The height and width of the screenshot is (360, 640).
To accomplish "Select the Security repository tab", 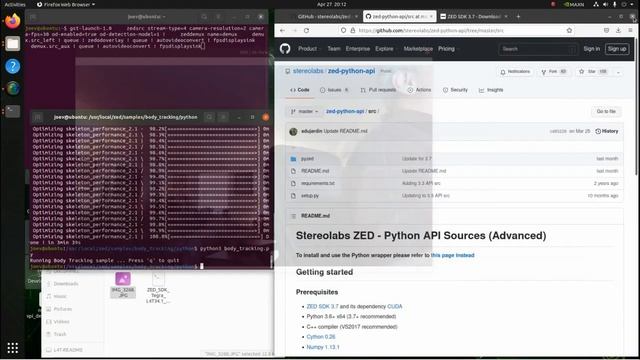I will (455, 90).
